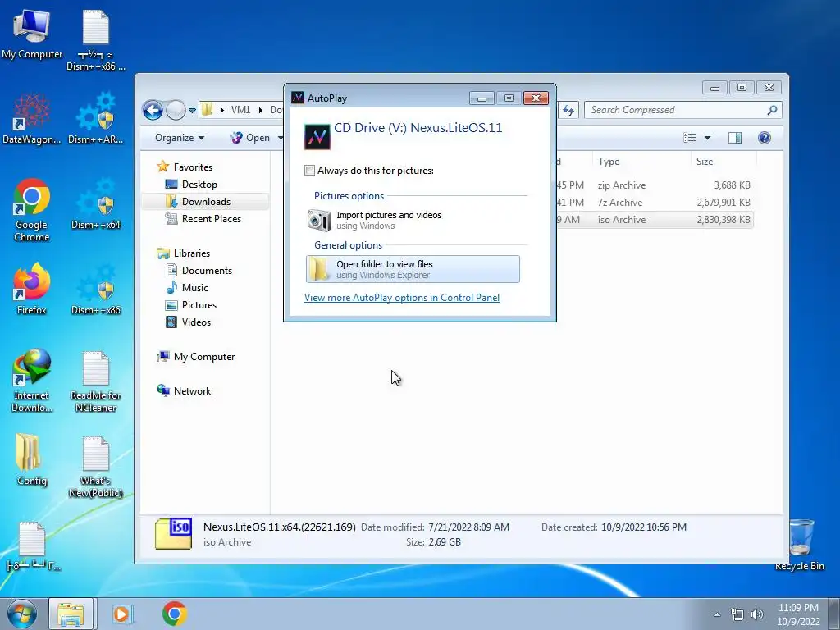
Task: Click VM1 in the address breadcrumb
Action: tap(240, 110)
